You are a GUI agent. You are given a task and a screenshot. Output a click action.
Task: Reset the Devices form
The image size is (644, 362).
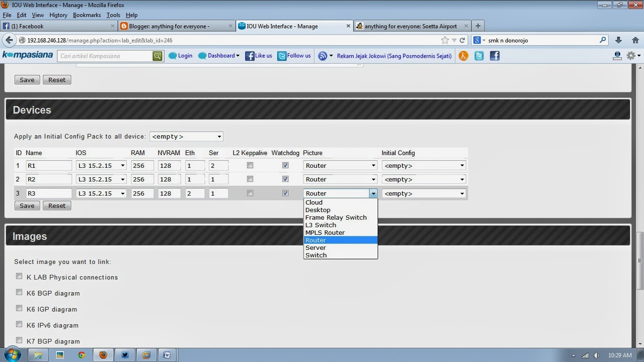click(57, 206)
